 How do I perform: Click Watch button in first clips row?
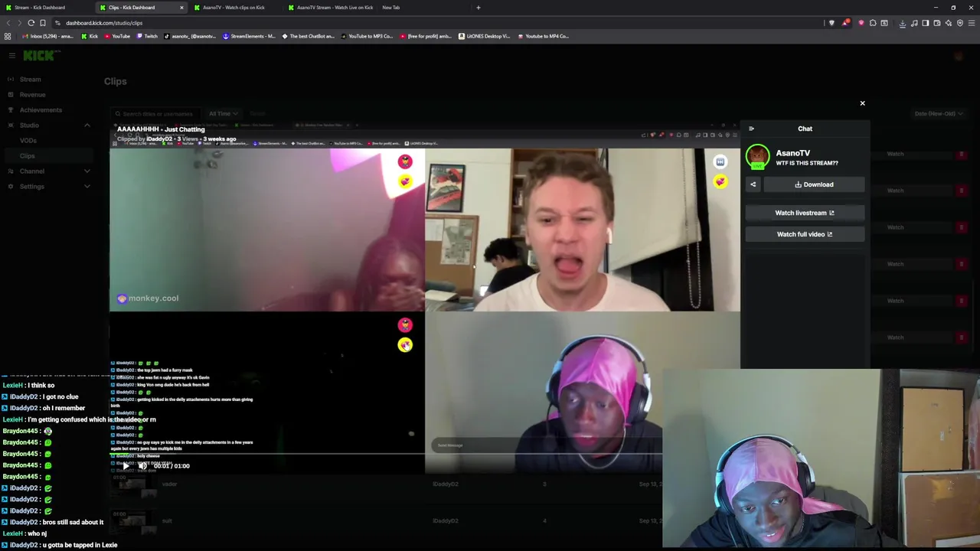[895, 154]
